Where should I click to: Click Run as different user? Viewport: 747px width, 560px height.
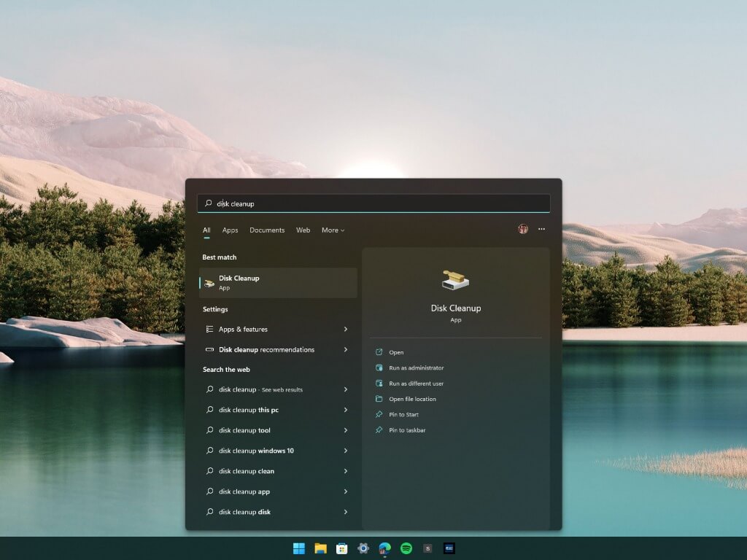[x=416, y=384]
